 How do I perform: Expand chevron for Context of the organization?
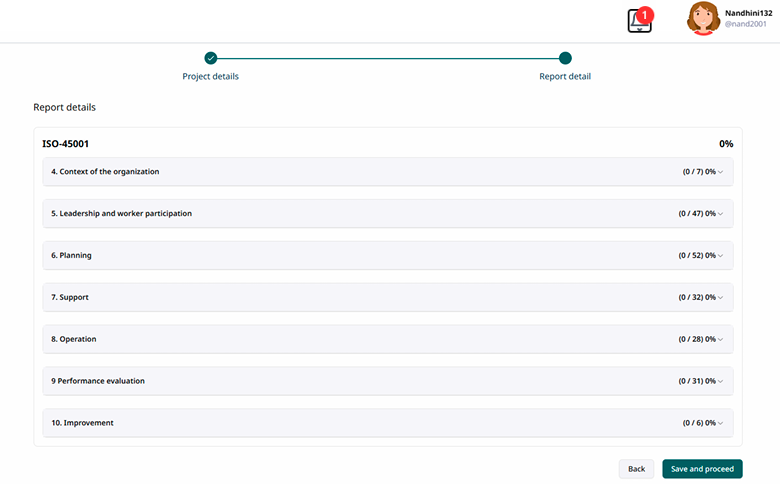coord(720,172)
